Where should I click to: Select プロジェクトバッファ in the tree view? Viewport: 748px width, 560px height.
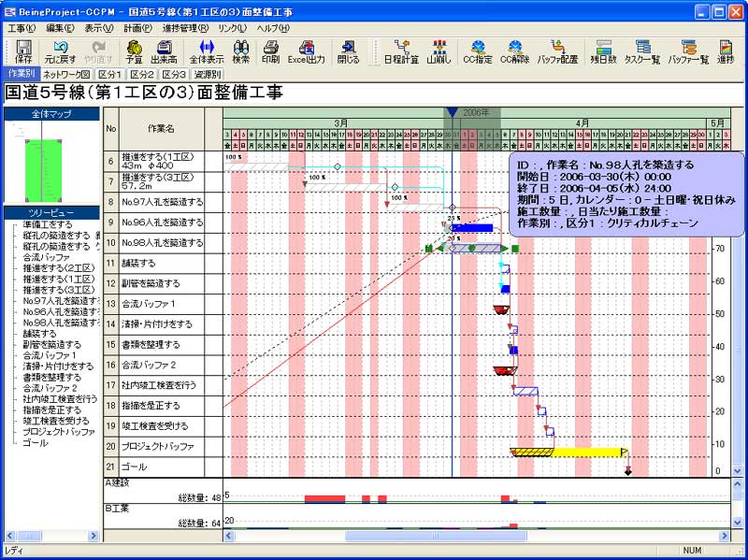pyautogui.click(x=59, y=432)
